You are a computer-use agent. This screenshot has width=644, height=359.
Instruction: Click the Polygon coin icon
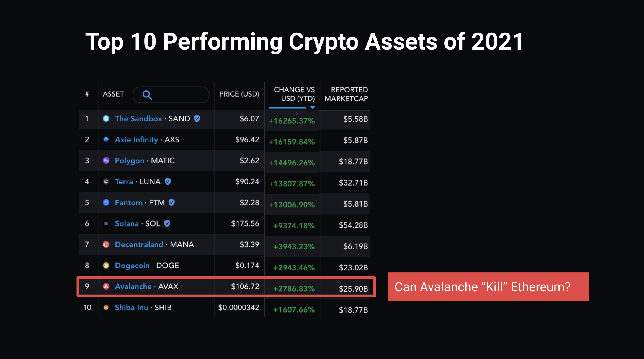tap(106, 161)
